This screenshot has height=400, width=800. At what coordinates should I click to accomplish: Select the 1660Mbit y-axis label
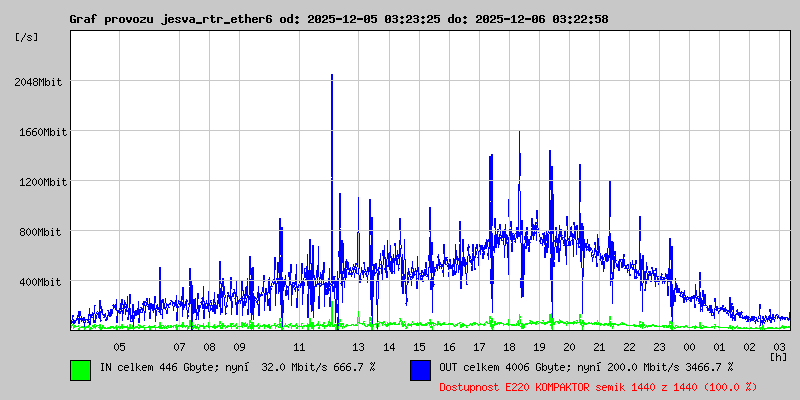41,132
